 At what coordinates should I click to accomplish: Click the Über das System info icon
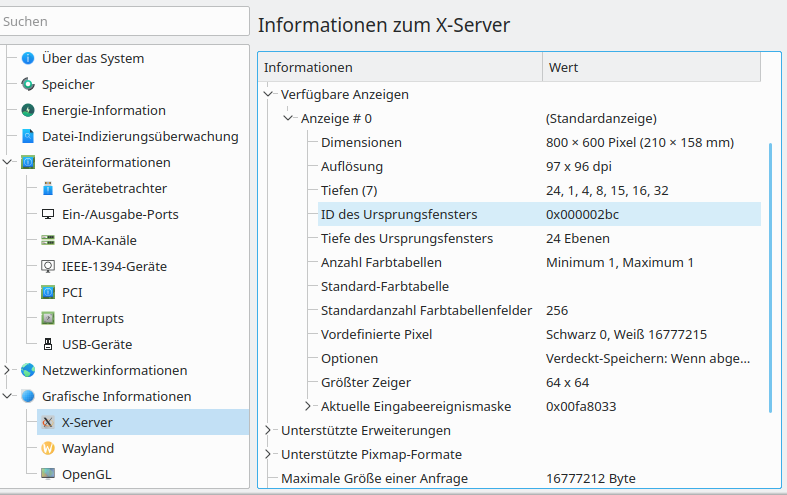tap(28, 58)
